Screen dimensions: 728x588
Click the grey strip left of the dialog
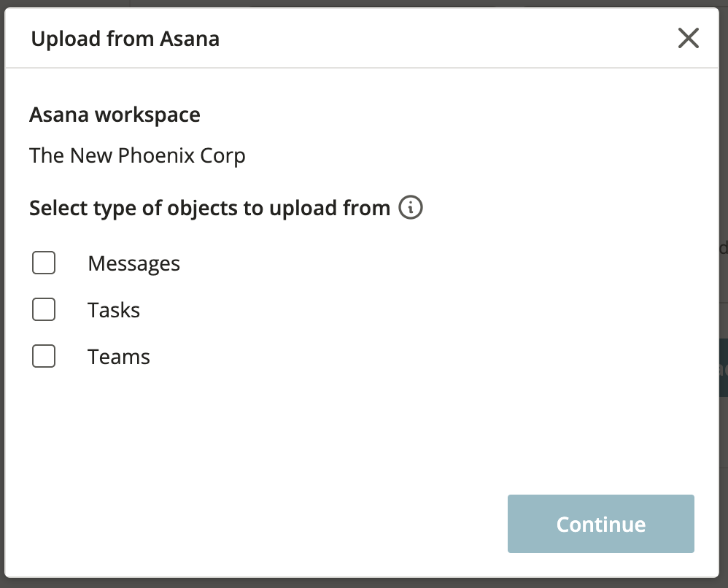2,294
